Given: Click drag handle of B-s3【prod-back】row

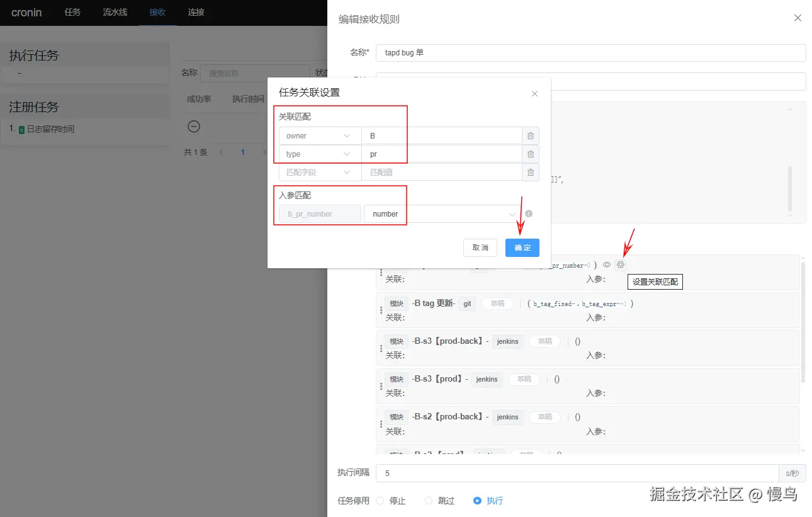Looking at the screenshot, I should click(381, 348).
